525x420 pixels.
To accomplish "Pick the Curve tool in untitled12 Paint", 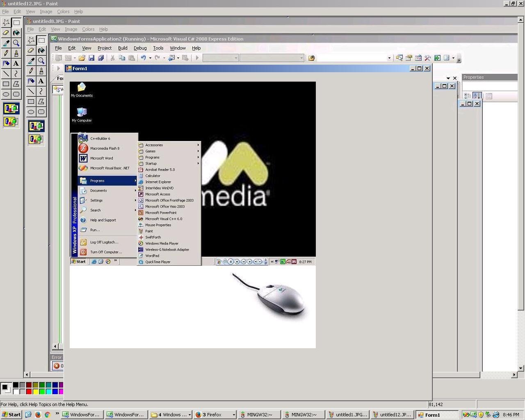I will (16, 74).
